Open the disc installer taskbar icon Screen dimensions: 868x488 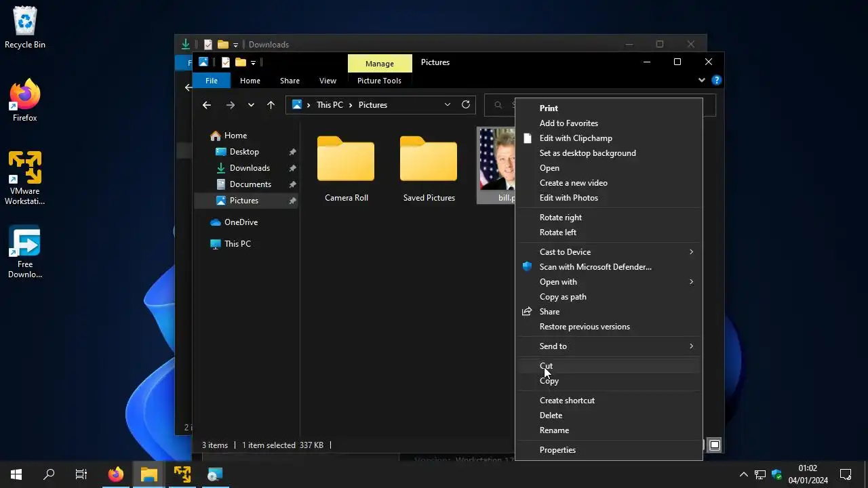tap(215, 474)
